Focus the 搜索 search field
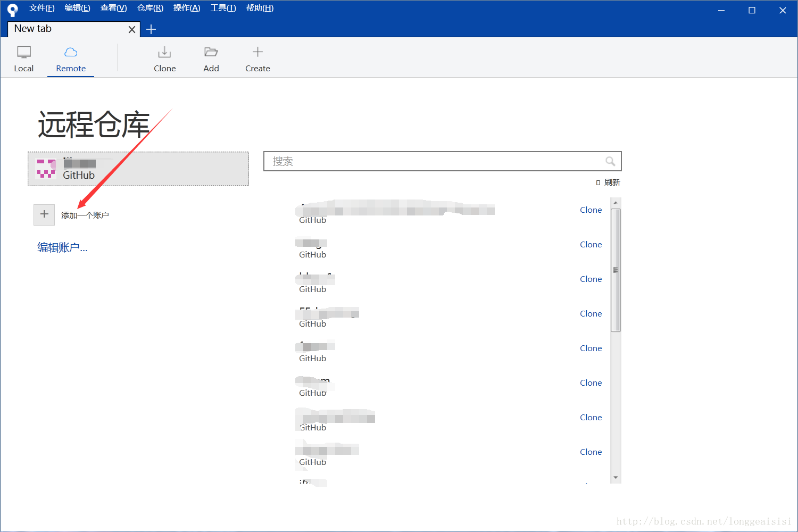This screenshot has width=798, height=532. pyautogui.click(x=443, y=161)
